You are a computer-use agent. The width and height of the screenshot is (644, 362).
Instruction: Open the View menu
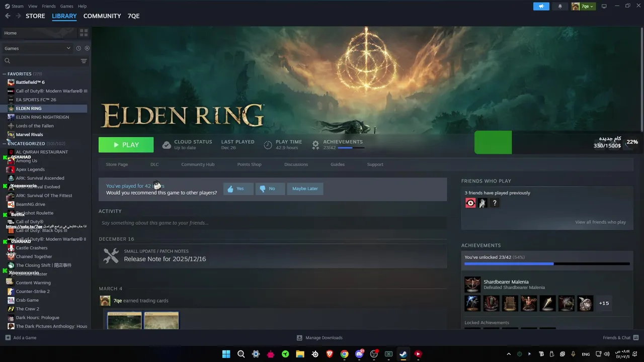pos(33,6)
